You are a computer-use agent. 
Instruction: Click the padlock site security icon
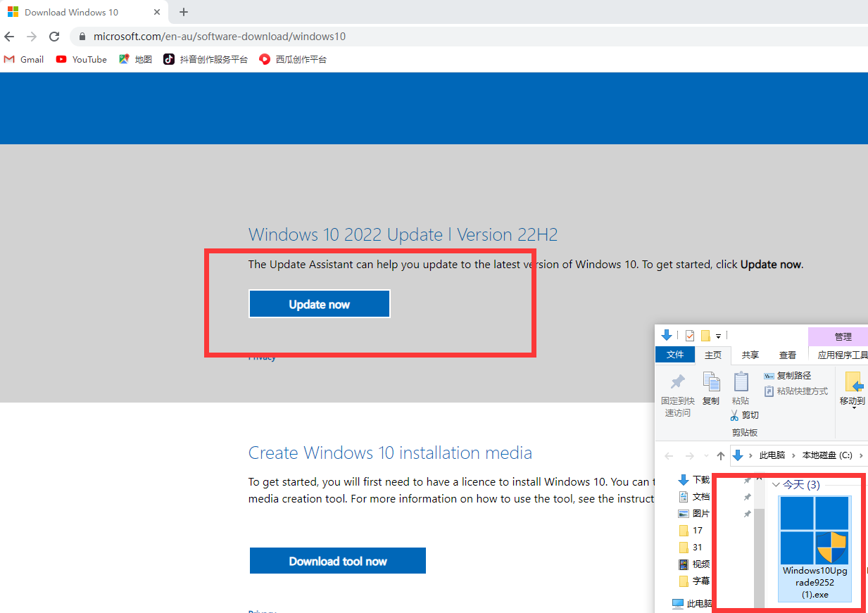(x=82, y=37)
